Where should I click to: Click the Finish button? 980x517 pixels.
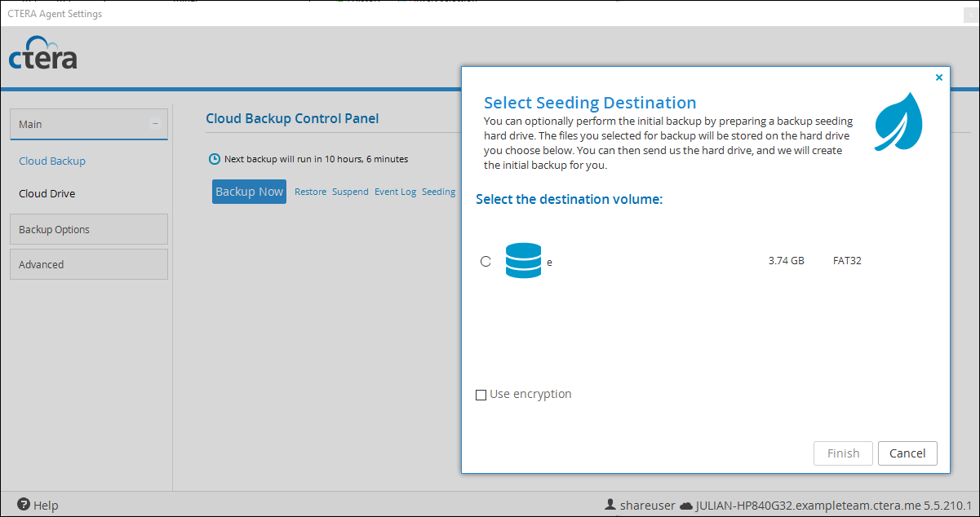tap(843, 453)
